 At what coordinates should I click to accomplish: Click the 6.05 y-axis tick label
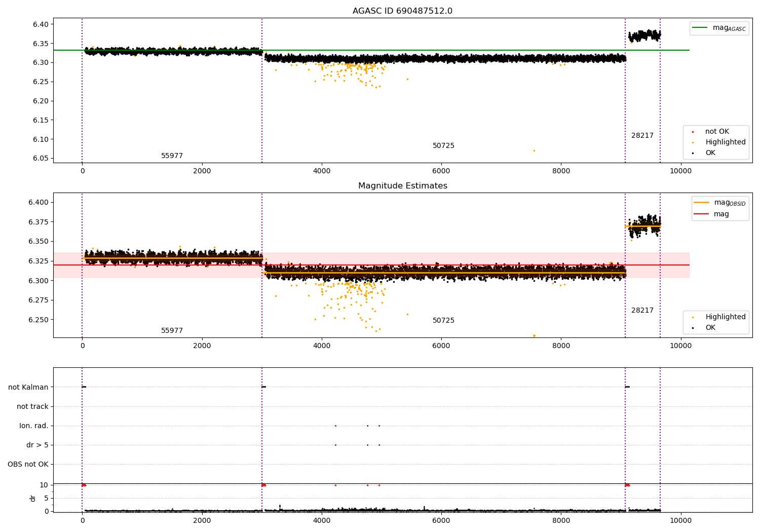[41, 159]
